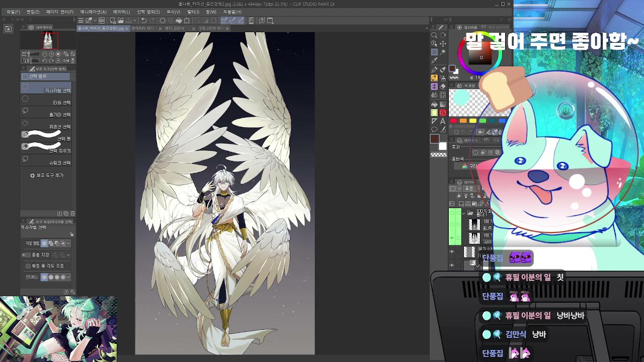Expand the 안티에일리어싱 options dropdown arrow

[x=68, y=277]
